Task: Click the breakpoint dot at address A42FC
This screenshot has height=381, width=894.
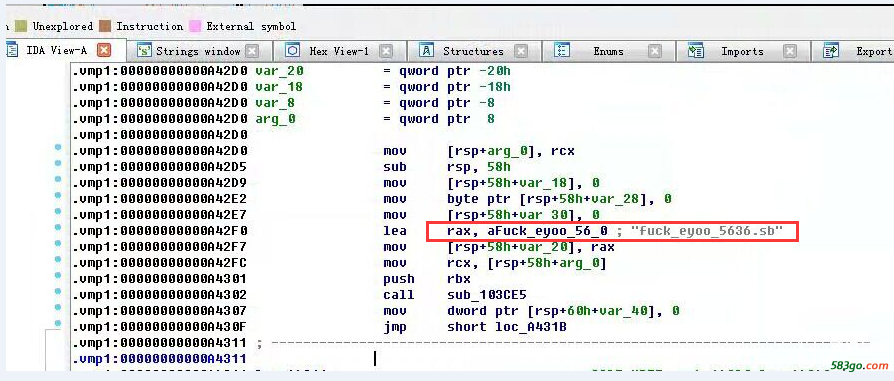Action: [x=58, y=259]
